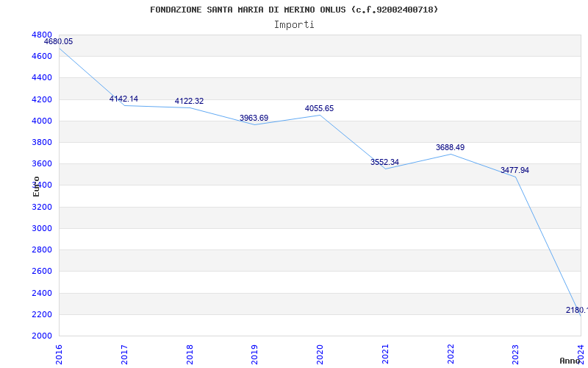Click the 3600 y-axis tick label
Viewport: 588px width, 368px height.
(42, 163)
